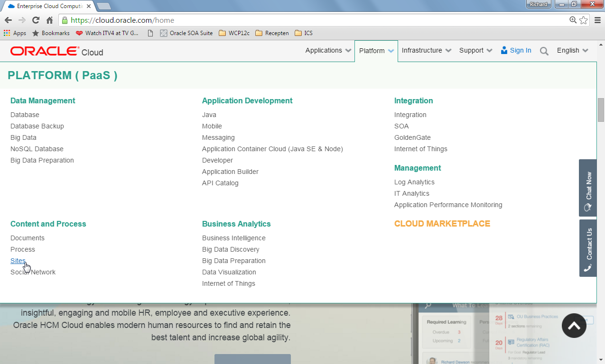
Task: Open the Application Builder link
Action: point(230,172)
